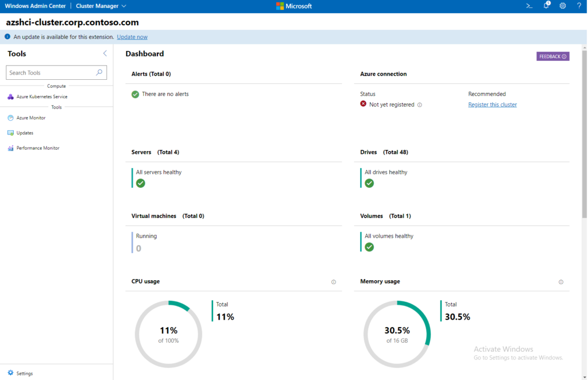Open the Cluster Manager dropdown
Screen dimensions: 588x380
pos(101,6)
